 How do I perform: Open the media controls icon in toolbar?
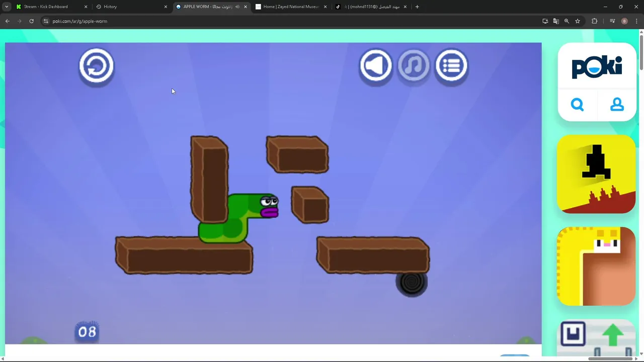[612, 21]
